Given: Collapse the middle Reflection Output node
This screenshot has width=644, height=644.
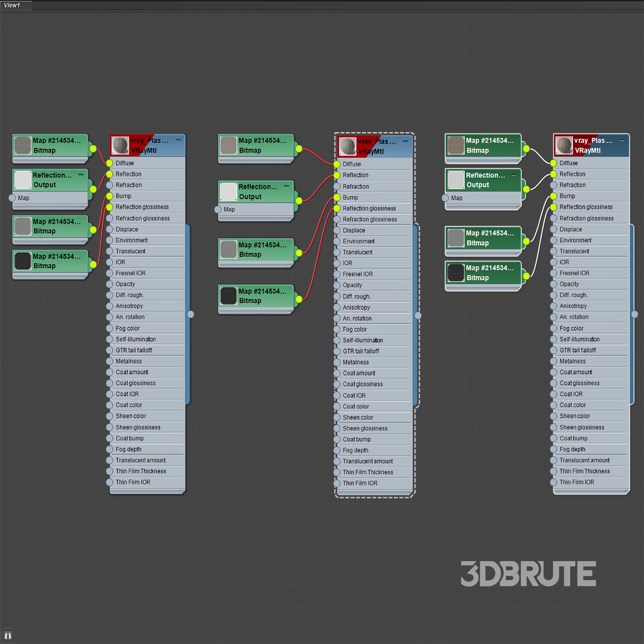Looking at the screenshot, I should pos(286,186).
